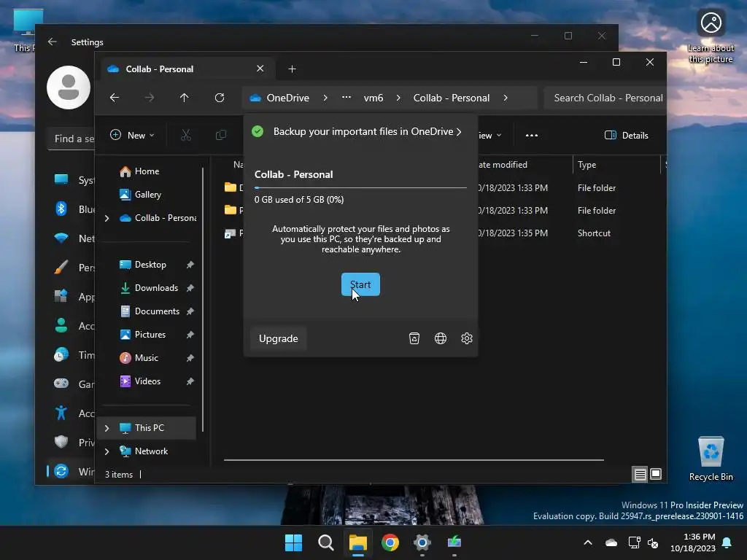Viewport: 747px width, 560px height.
Task: Open Desktop quick access folder
Action: click(x=150, y=264)
